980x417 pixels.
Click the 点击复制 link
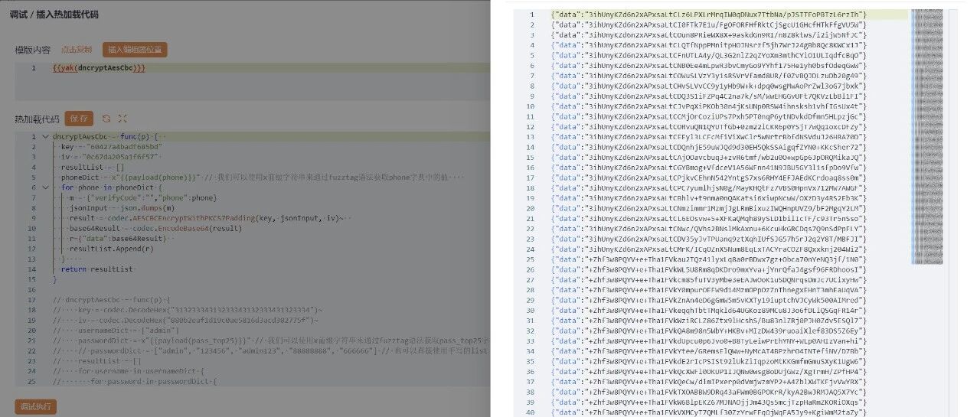77,50
